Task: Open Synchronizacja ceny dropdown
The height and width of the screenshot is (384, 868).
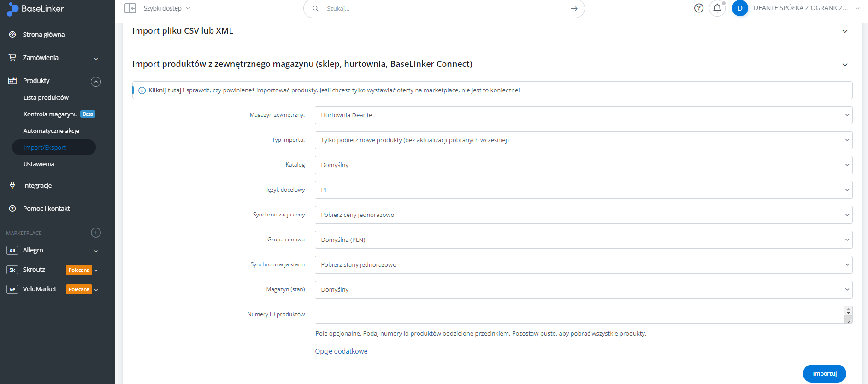Action: click(x=584, y=215)
